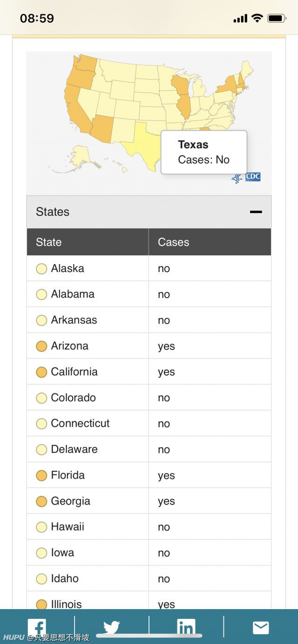Click the Alaska pale yellow dot
The width and height of the screenshot is (298, 644).
pos(41,269)
